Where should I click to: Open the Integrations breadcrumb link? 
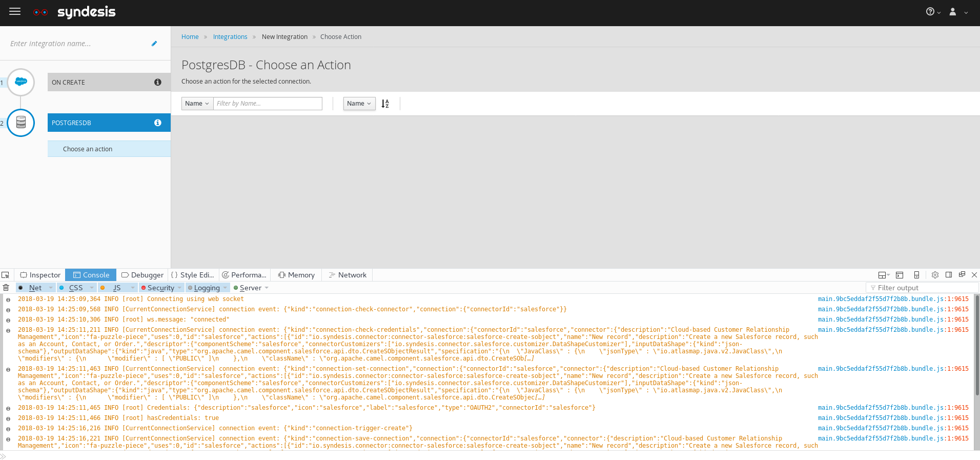pos(230,37)
